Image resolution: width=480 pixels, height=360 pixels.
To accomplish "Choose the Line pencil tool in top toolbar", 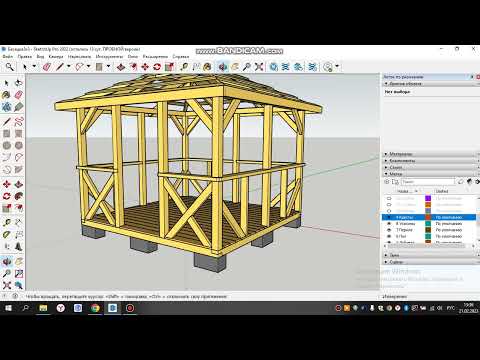I will pos(60,67).
